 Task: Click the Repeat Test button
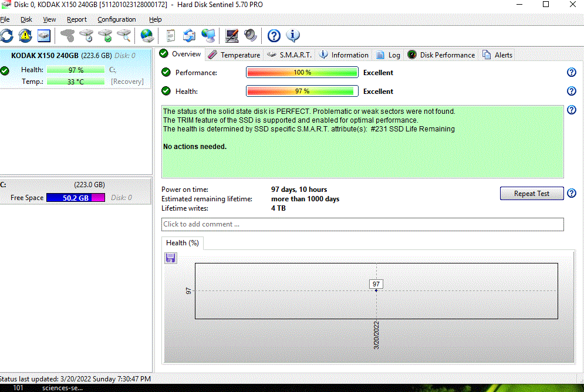point(532,194)
